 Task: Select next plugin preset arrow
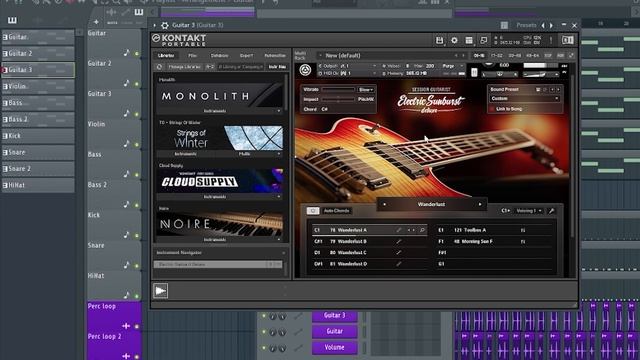coord(551,25)
